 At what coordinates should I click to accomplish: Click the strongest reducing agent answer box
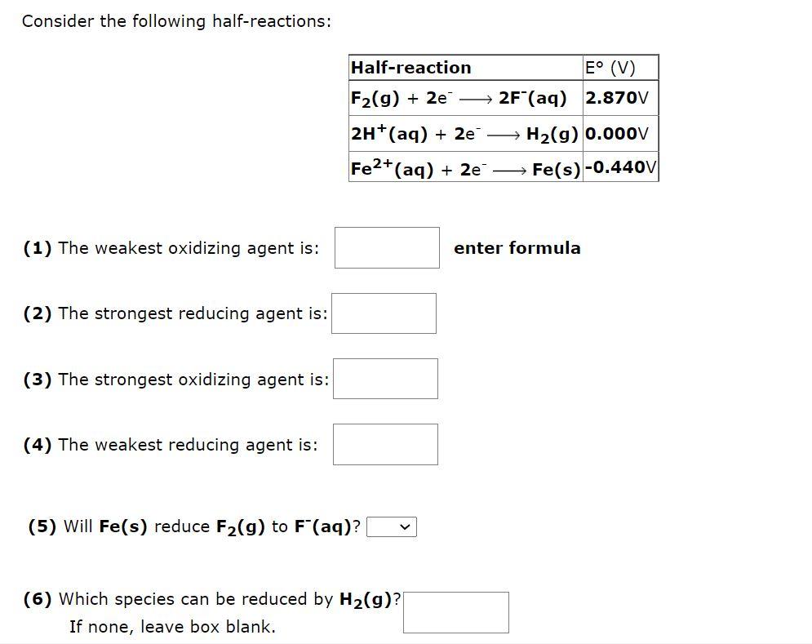pos(384,313)
